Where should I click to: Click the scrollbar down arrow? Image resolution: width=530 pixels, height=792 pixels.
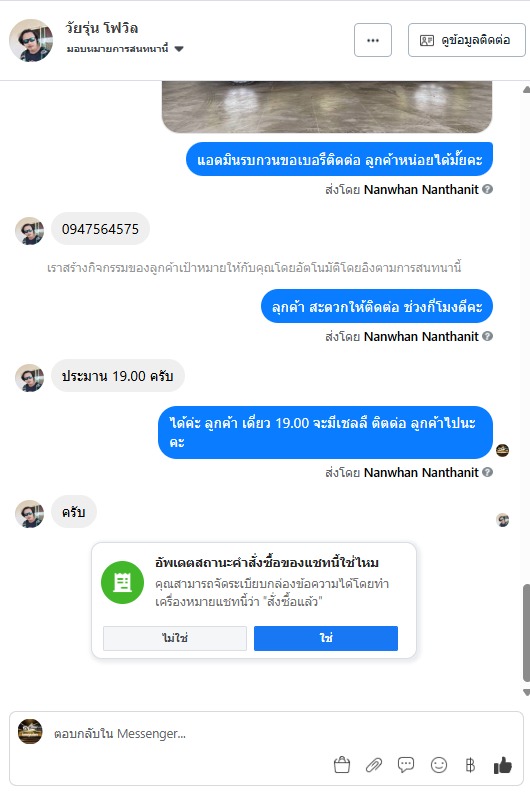point(526,692)
